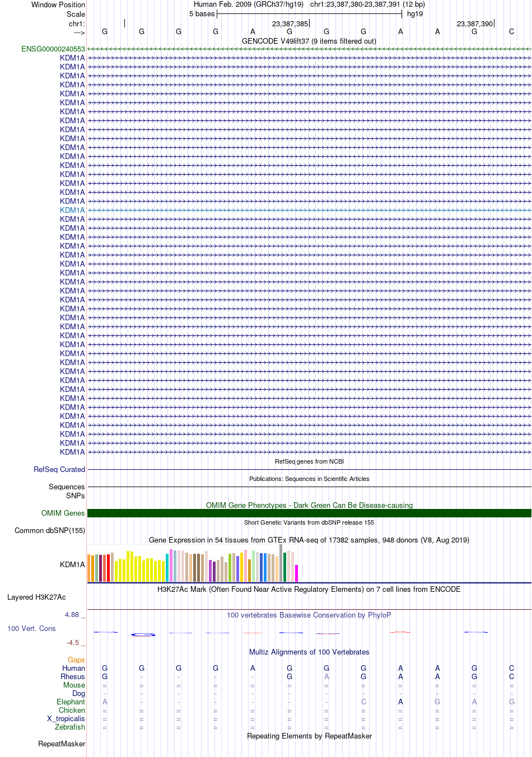This screenshot has width=532, height=757.
Task: Click the magenta bar in the GTEx chart
Action: coord(296,573)
